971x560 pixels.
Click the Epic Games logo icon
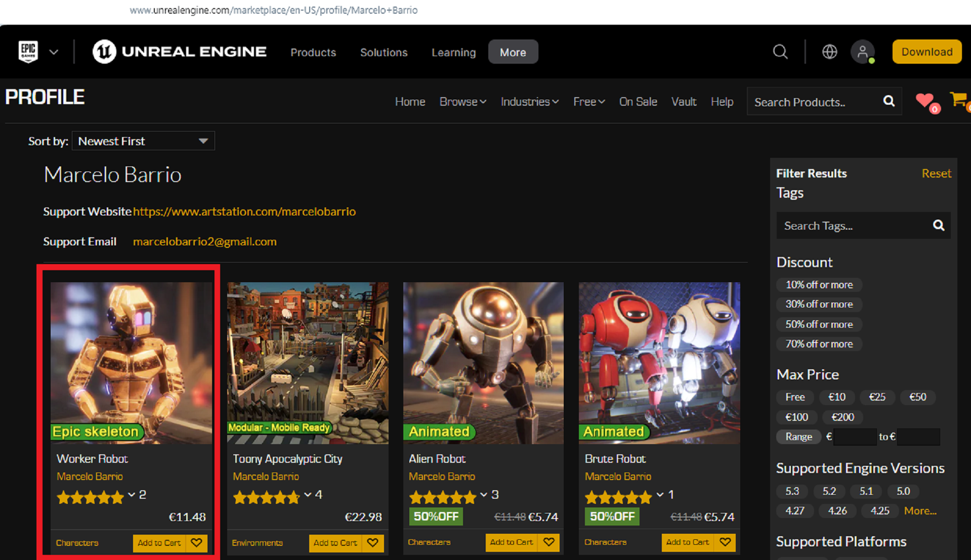pos(28,52)
